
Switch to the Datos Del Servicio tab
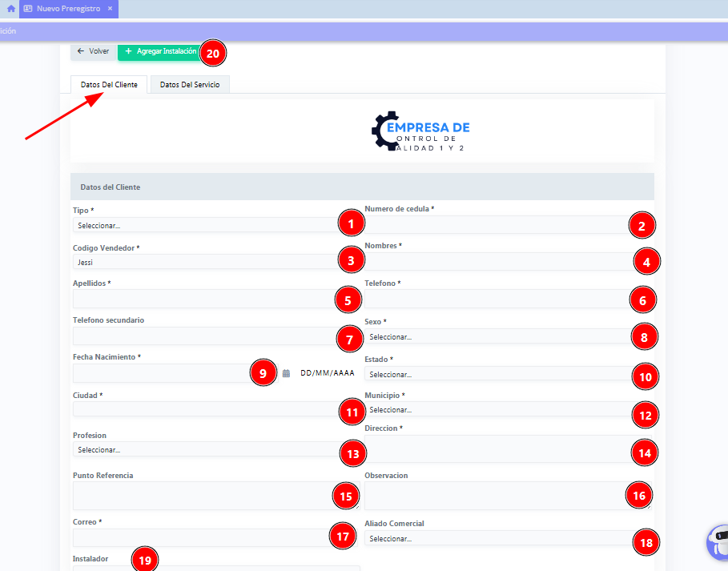pos(190,85)
